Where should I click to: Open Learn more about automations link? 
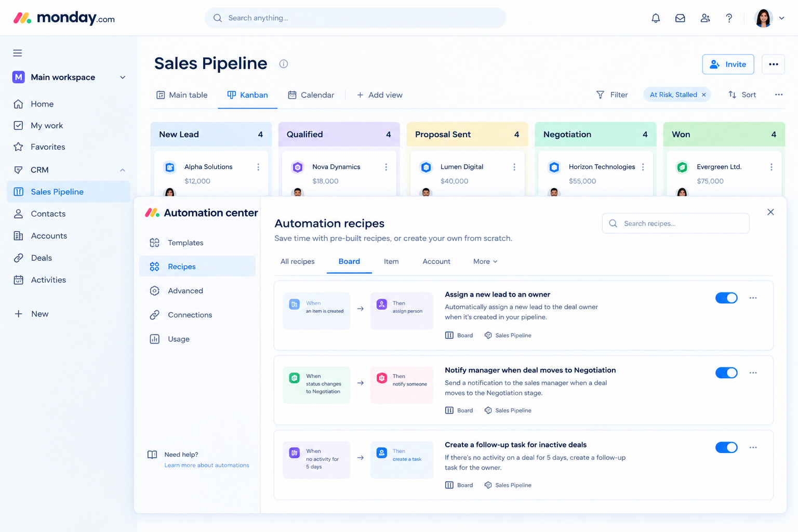(x=207, y=465)
